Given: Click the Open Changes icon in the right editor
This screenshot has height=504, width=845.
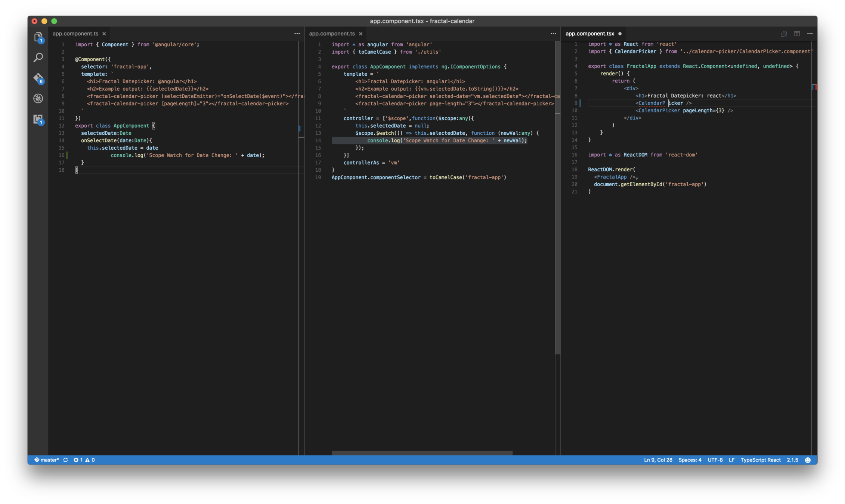Looking at the screenshot, I should (784, 34).
